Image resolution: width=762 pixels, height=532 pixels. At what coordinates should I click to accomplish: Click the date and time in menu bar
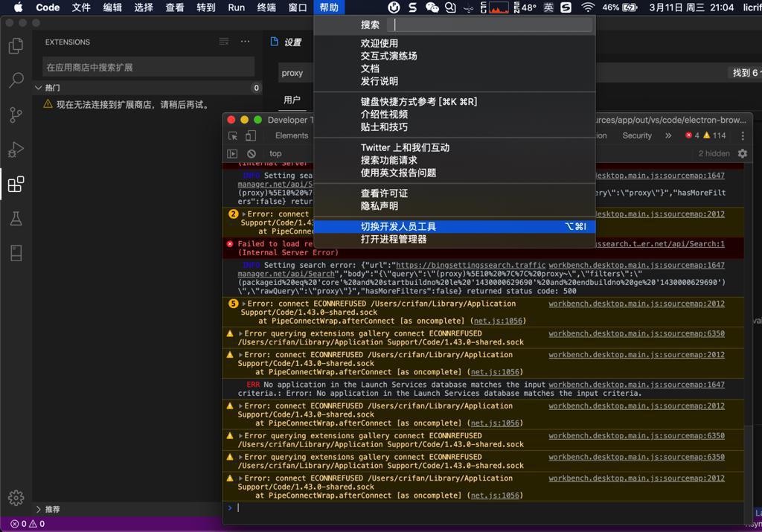(x=691, y=7)
